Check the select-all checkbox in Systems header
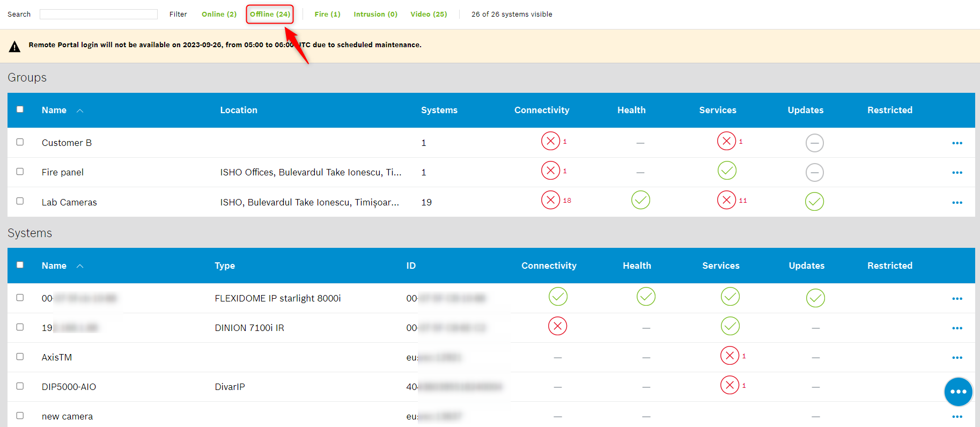The width and height of the screenshot is (980, 427). click(20, 265)
